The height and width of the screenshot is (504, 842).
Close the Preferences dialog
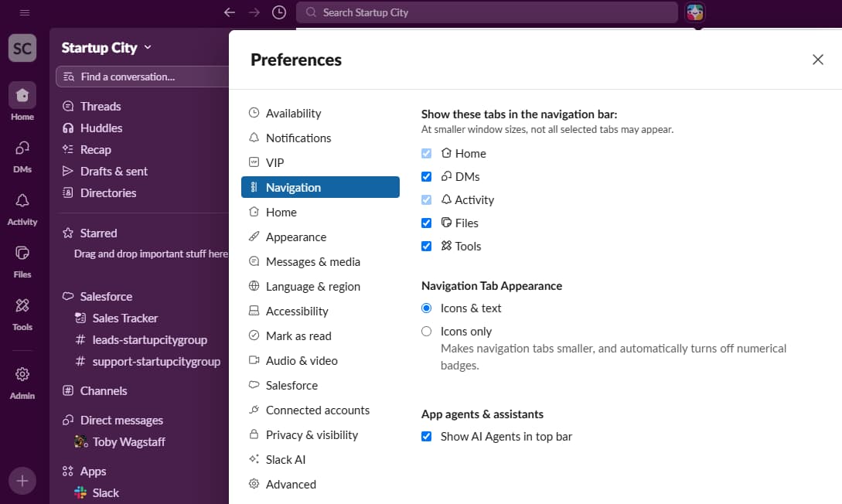click(x=817, y=60)
